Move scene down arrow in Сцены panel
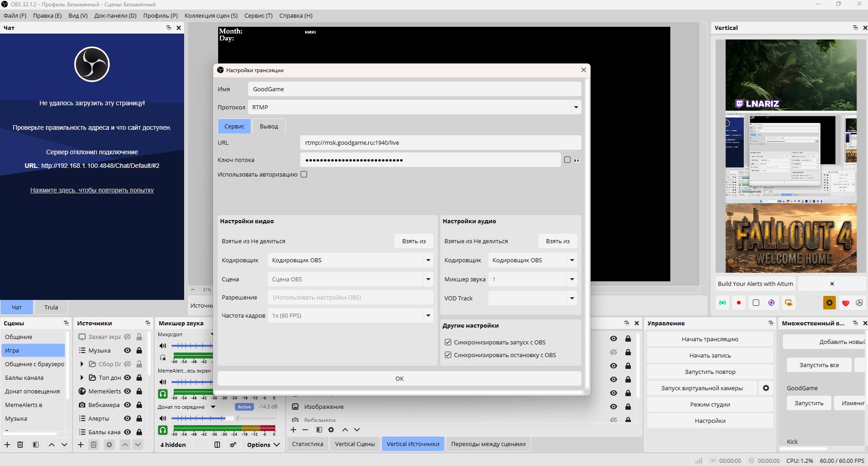Viewport: 868px width, 466px height. click(64, 445)
